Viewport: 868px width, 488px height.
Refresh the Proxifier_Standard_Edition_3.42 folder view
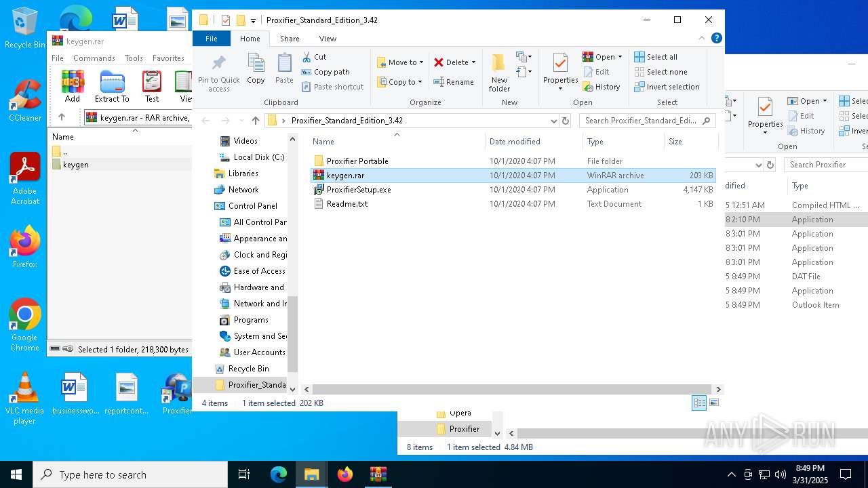(566, 121)
